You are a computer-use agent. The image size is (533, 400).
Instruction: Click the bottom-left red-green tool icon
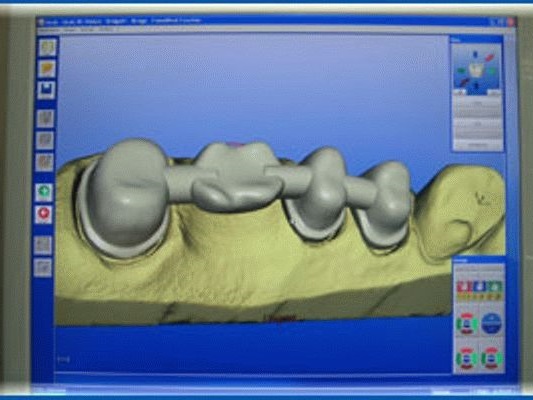tap(466, 358)
